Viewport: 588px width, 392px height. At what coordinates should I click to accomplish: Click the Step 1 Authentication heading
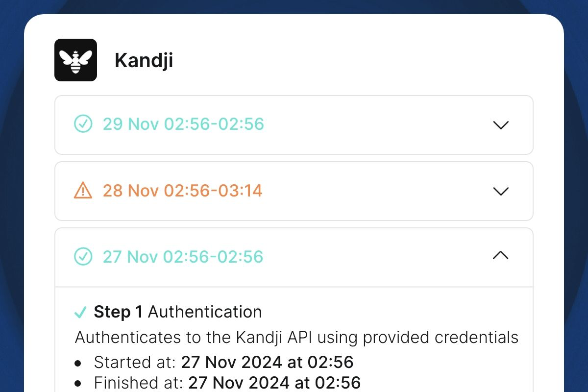tap(178, 312)
